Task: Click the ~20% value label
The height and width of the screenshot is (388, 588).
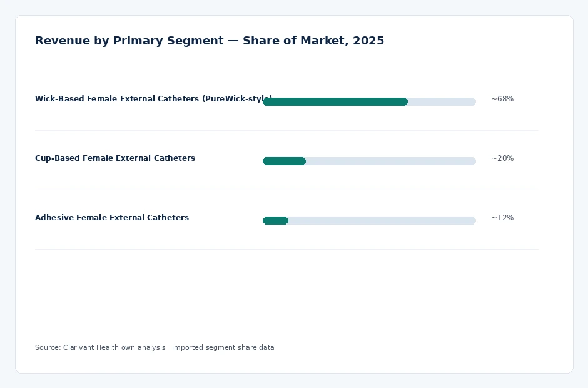Action: pos(502,158)
